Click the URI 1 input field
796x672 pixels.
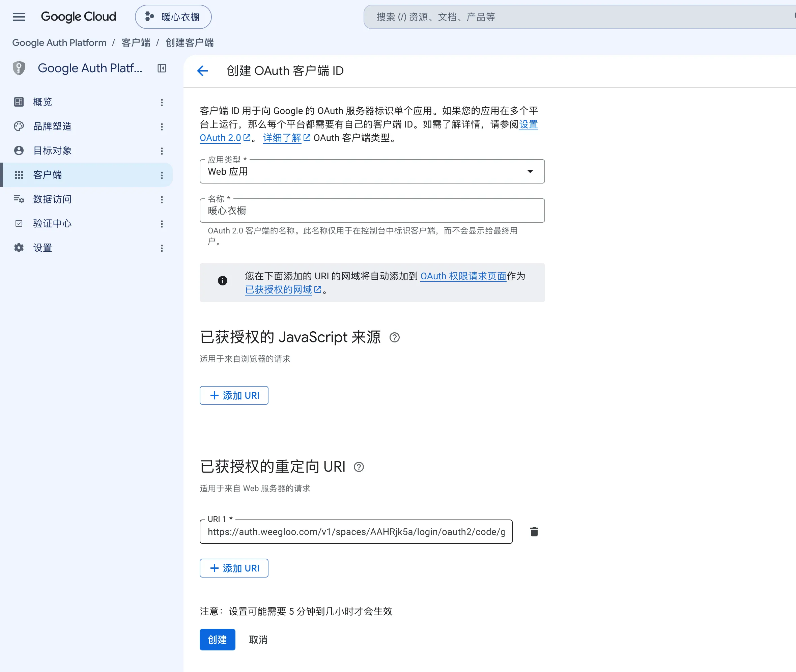click(x=356, y=532)
